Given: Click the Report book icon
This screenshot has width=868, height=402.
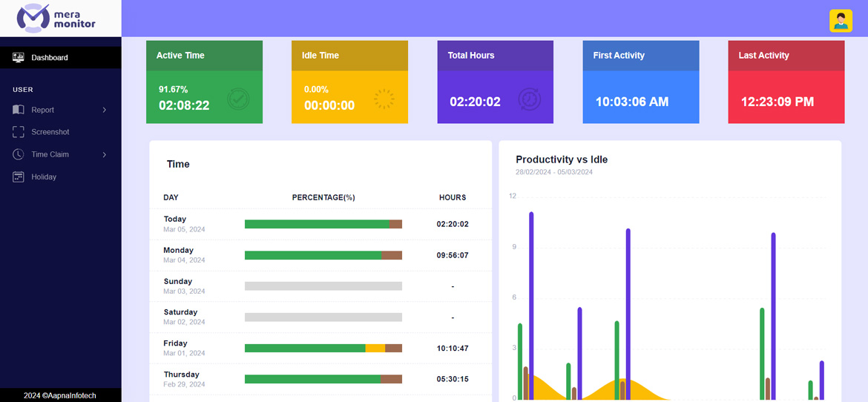Looking at the screenshot, I should (x=19, y=110).
